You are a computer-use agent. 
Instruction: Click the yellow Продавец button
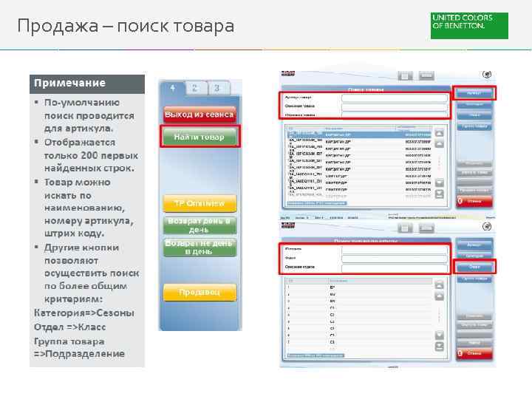[x=199, y=293]
